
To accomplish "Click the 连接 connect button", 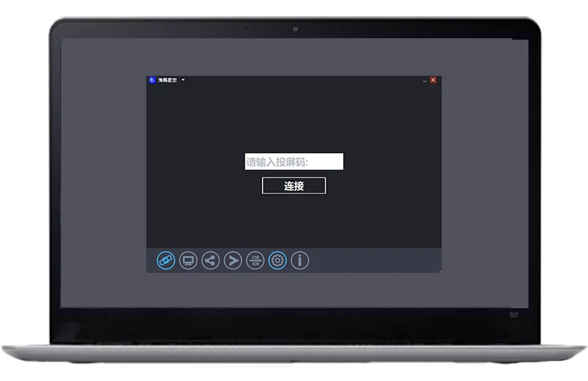I will click(294, 185).
